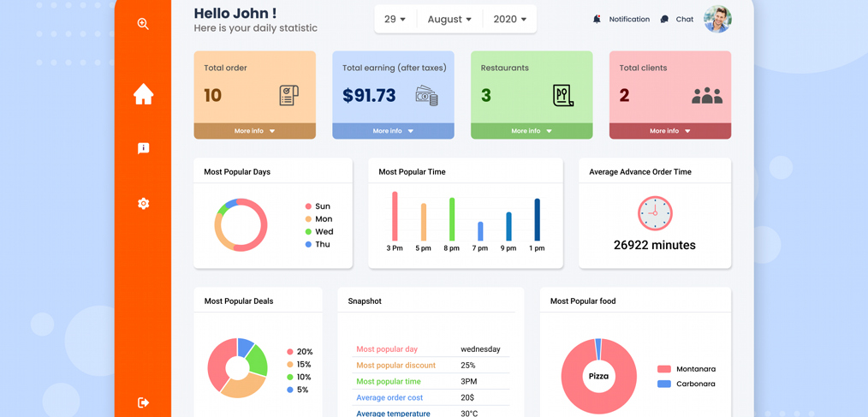The width and height of the screenshot is (868, 417).
Task: Click the Sun legend color dot
Action: (308, 206)
